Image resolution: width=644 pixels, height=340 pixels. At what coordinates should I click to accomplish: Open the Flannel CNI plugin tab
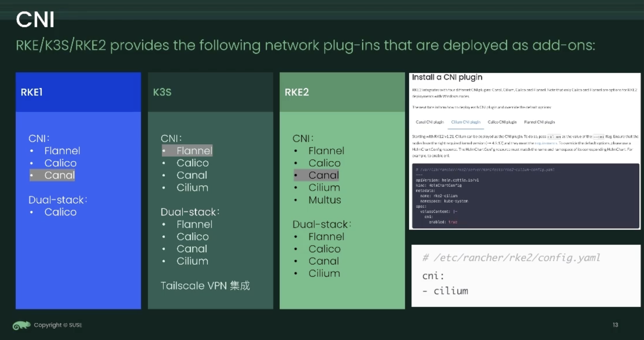coord(539,122)
